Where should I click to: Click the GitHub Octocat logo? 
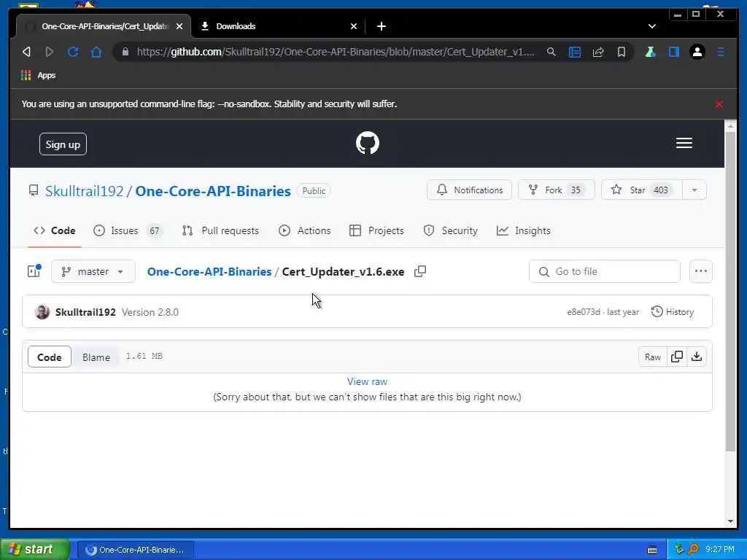[x=368, y=143]
